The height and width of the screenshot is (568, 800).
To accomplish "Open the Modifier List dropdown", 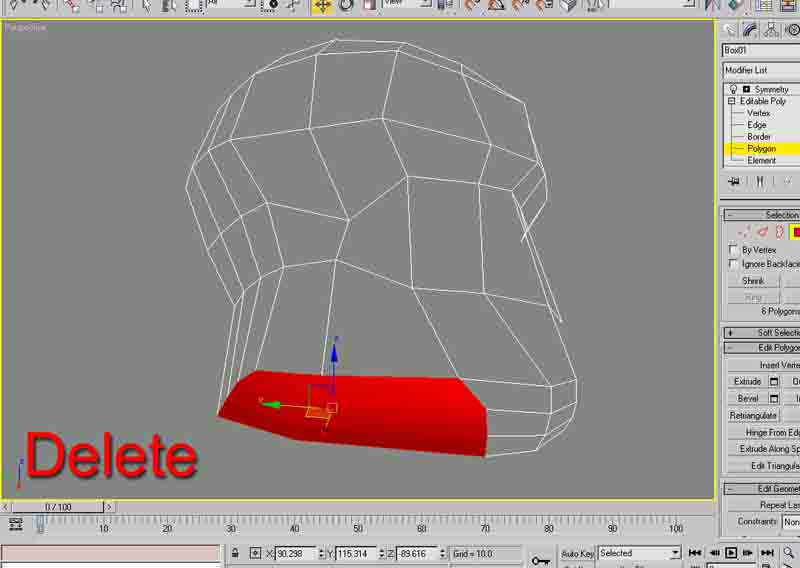I will 761,70.
